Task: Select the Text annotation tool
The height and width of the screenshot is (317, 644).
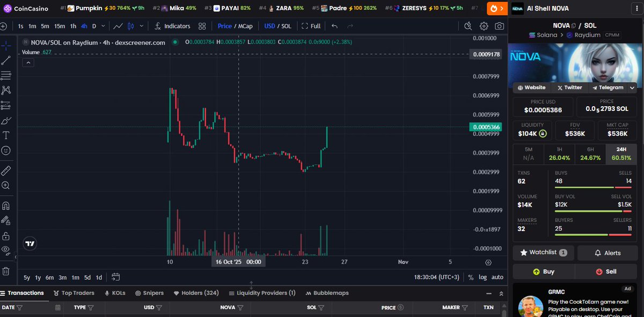Action: tap(6, 136)
